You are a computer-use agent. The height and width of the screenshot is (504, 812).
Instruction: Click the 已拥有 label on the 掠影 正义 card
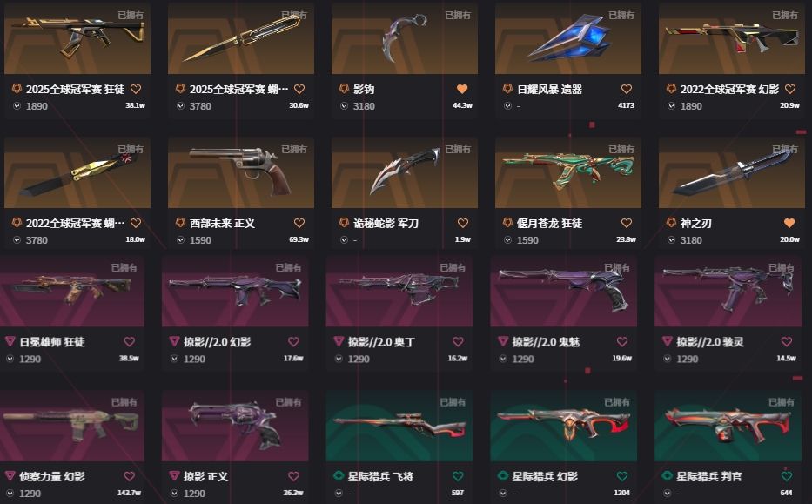[x=288, y=402]
